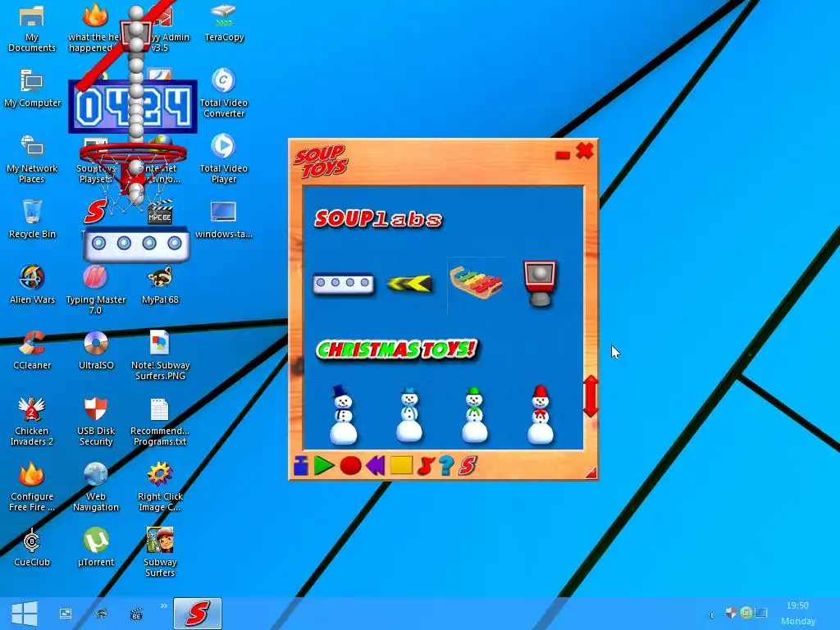Open Configure Free Fire shortcut
The height and width of the screenshot is (630, 840).
coord(32,487)
